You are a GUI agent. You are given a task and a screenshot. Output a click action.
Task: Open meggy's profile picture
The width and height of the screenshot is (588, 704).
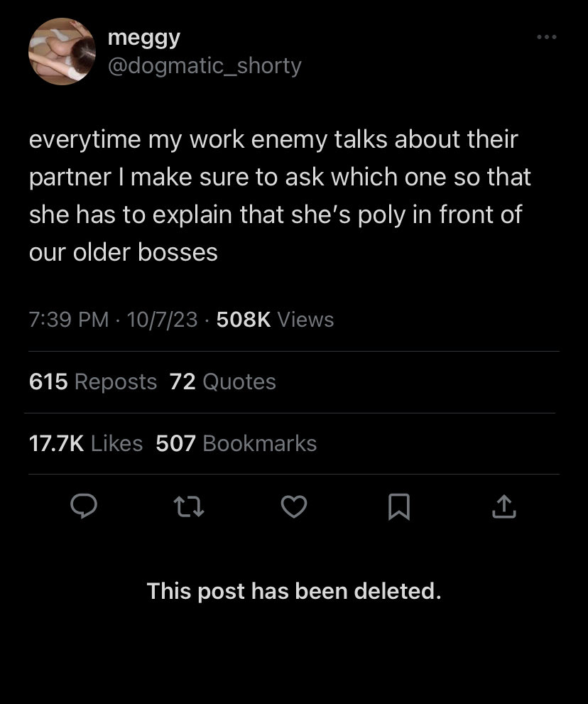tap(62, 52)
